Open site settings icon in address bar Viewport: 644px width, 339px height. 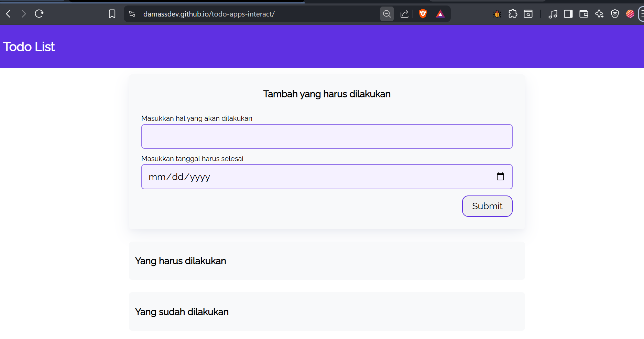pyautogui.click(x=132, y=14)
